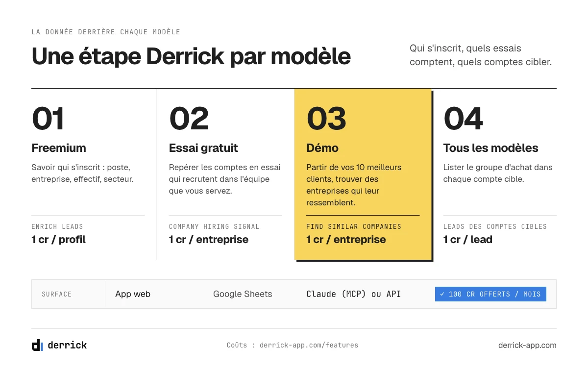Click LA DONNÉE DERRIÈRE CHAQUE MODÈLE overline
This screenshot has height=371, width=588.
point(106,32)
